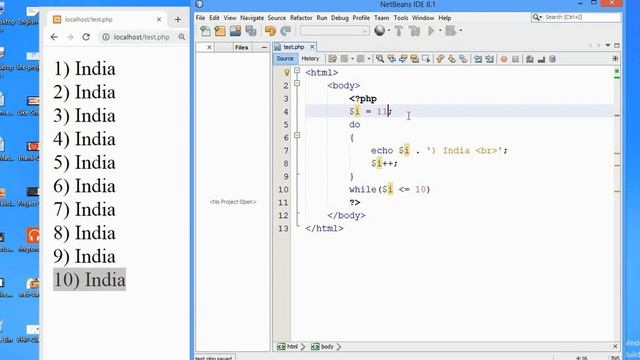Click the New File icon in NetBeans toolbar

point(205,31)
